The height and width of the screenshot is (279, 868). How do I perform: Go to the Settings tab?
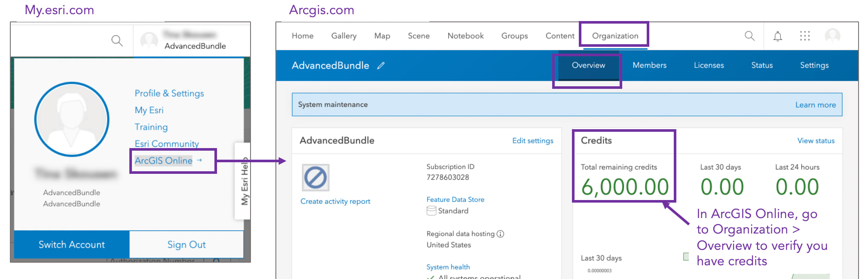click(814, 65)
